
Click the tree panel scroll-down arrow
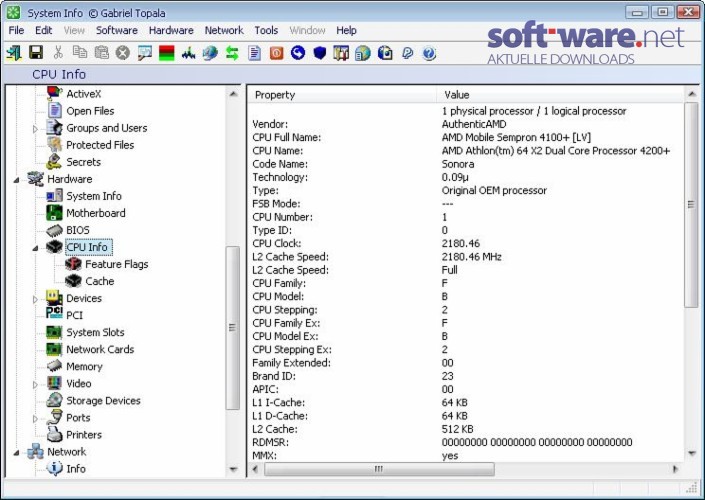[233, 469]
